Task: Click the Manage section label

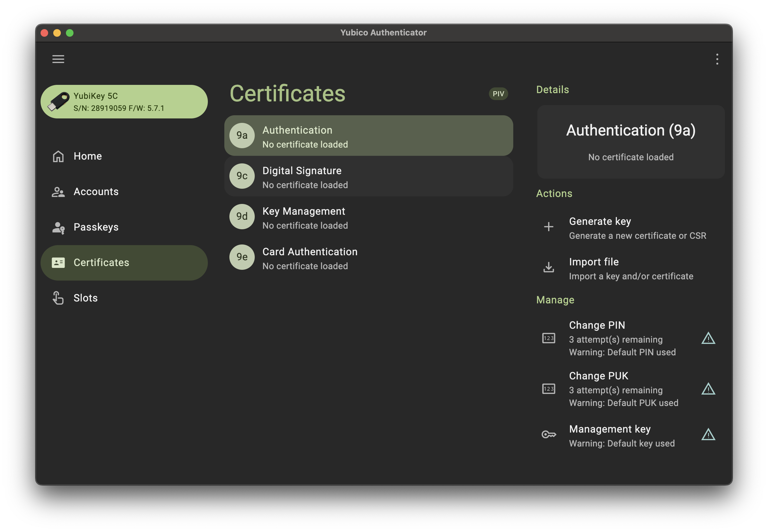Action: (x=555, y=300)
